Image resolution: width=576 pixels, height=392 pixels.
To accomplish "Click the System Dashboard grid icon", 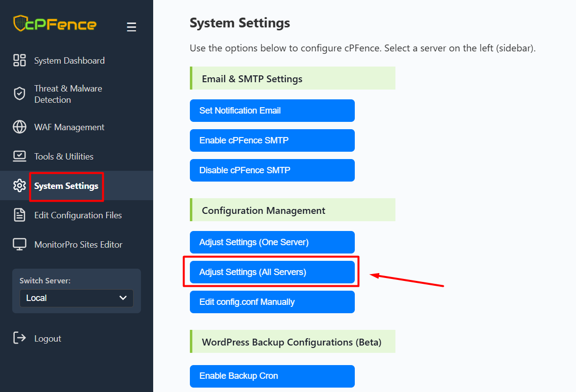I will click(20, 61).
